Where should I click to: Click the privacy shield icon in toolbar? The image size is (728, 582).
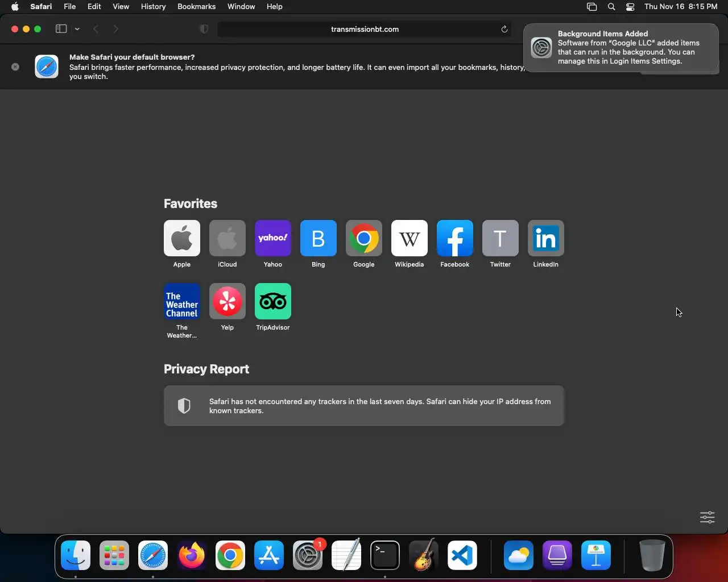click(204, 29)
